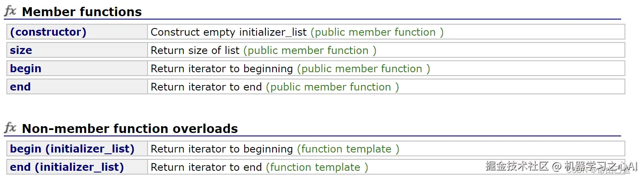The height and width of the screenshot is (178, 644).
Task: Open the begin (initializer_list) overload link
Action: 72,149
